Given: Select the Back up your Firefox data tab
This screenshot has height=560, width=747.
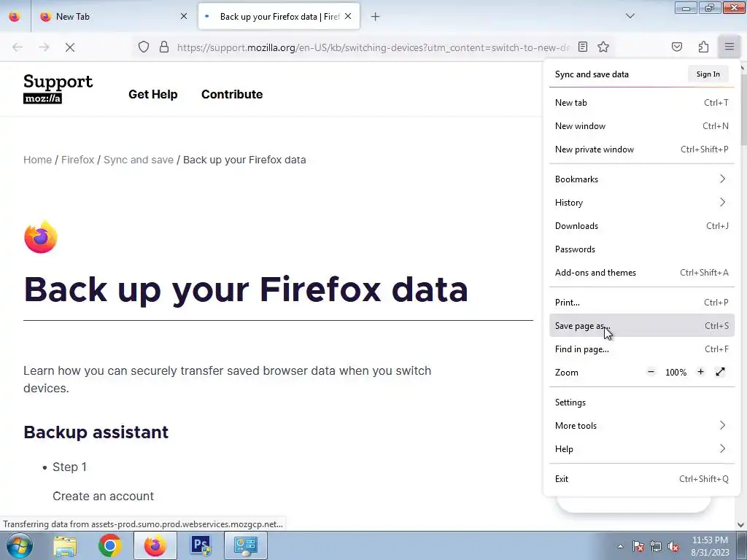Looking at the screenshot, I should click(x=279, y=16).
